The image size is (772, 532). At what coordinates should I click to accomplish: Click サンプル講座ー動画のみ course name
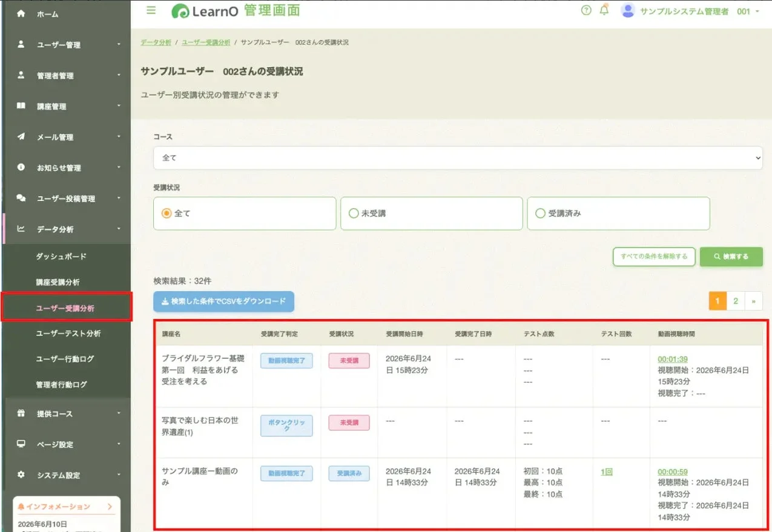point(200,477)
